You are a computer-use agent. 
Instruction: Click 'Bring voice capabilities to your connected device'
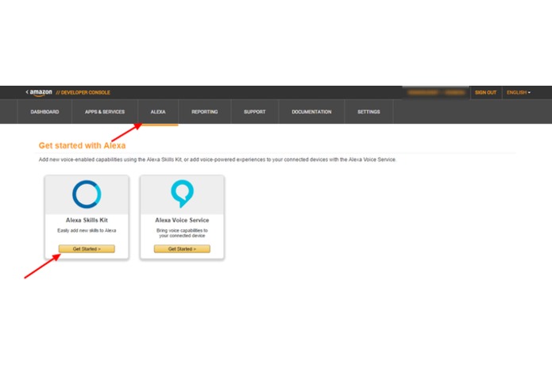pos(182,233)
